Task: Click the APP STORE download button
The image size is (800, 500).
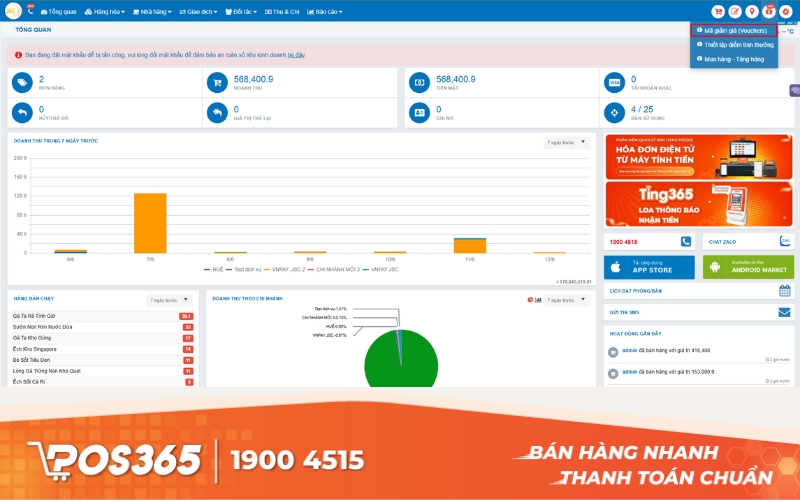Action: tap(649, 267)
